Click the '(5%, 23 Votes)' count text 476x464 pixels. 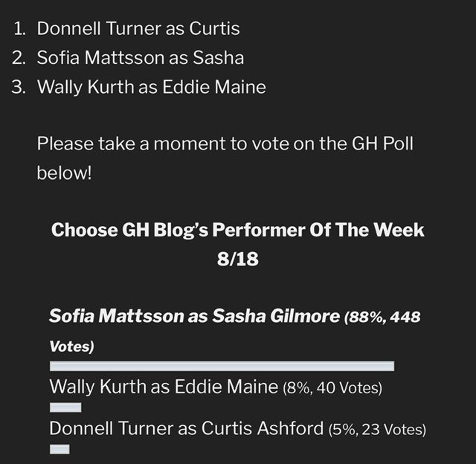pos(377,429)
